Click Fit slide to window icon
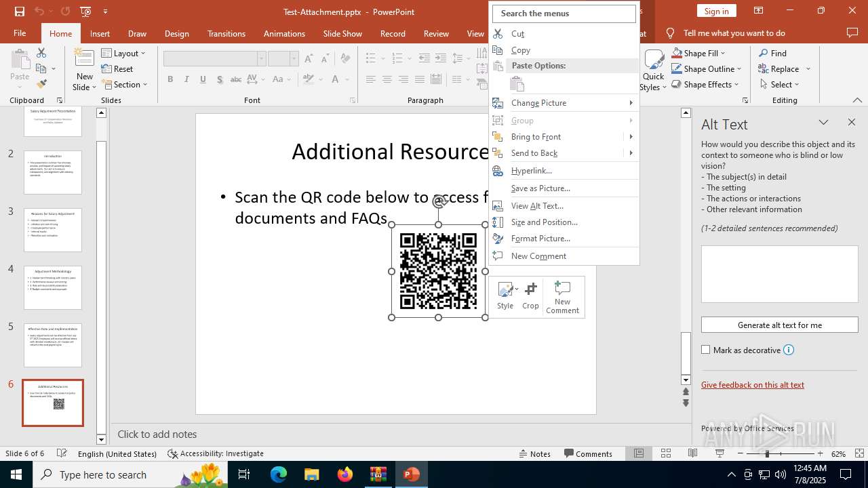Screen dimensions: 868x488 860,453
